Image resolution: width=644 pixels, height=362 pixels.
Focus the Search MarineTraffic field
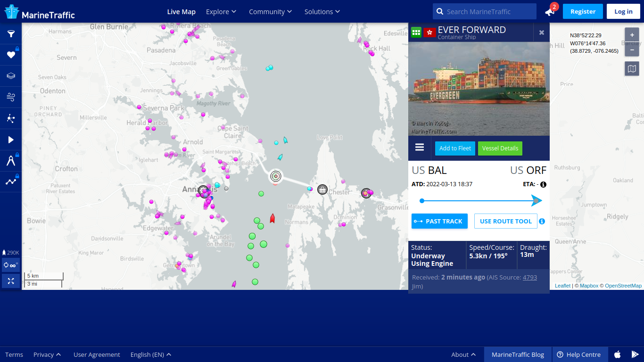click(x=485, y=11)
